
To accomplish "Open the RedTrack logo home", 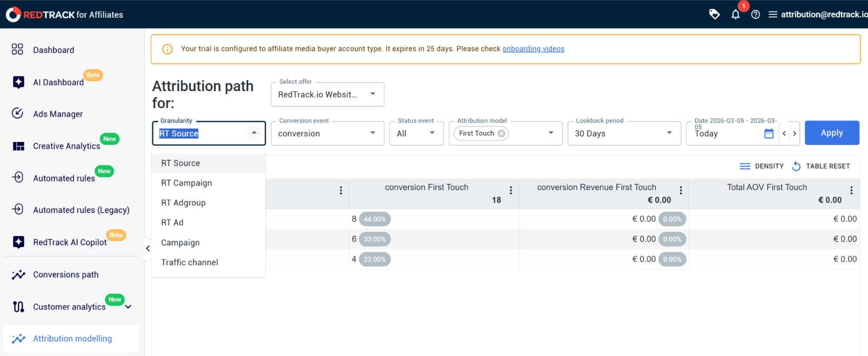I will [x=64, y=14].
